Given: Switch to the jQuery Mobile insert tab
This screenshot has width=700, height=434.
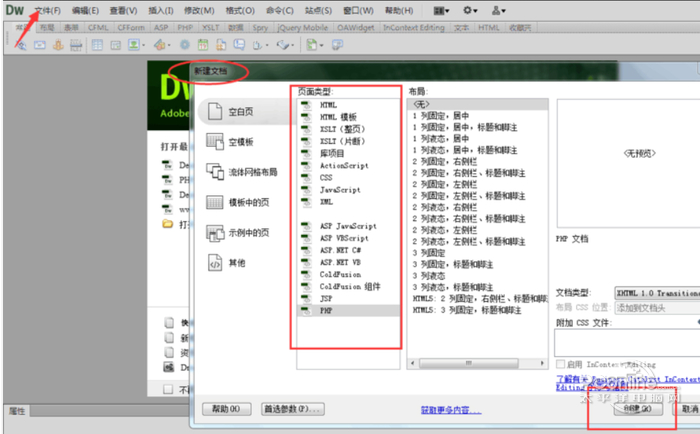Looking at the screenshot, I should pos(303,28).
